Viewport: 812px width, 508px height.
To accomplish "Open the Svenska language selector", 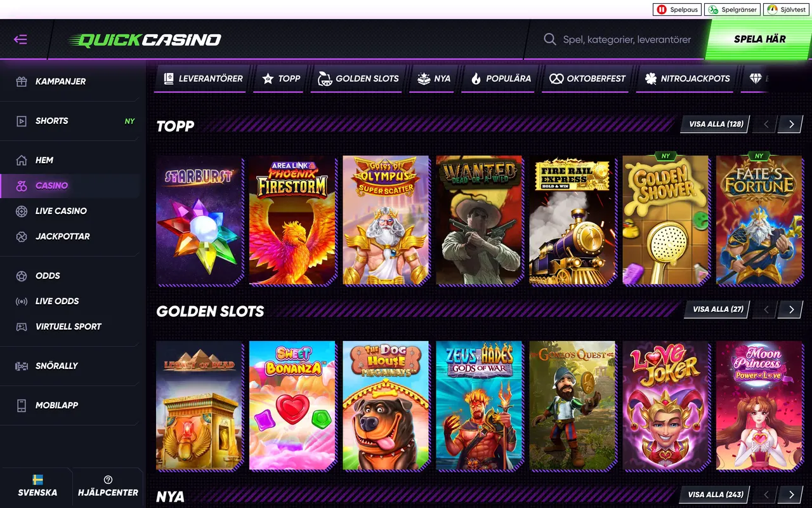I will coord(37,486).
